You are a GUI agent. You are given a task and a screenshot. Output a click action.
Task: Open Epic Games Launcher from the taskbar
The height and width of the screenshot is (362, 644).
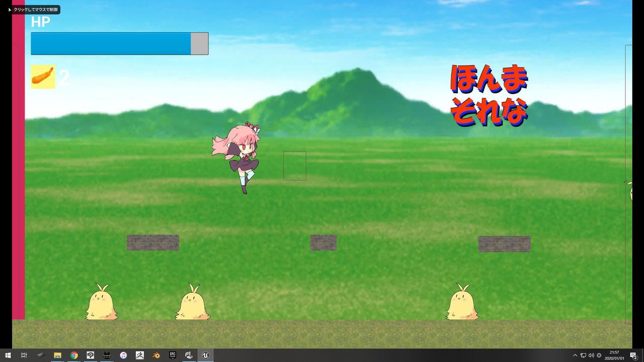pyautogui.click(x=173, y=355)
